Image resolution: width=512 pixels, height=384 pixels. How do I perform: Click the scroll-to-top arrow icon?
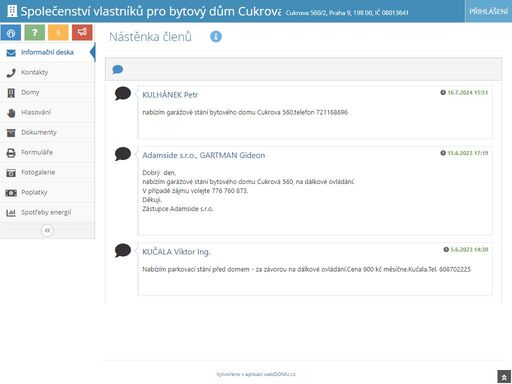(504, 377)
